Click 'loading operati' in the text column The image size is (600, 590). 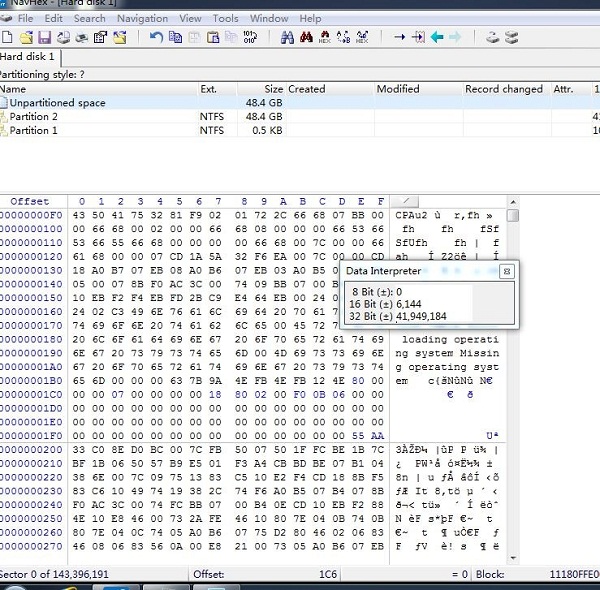pos(450,339)
